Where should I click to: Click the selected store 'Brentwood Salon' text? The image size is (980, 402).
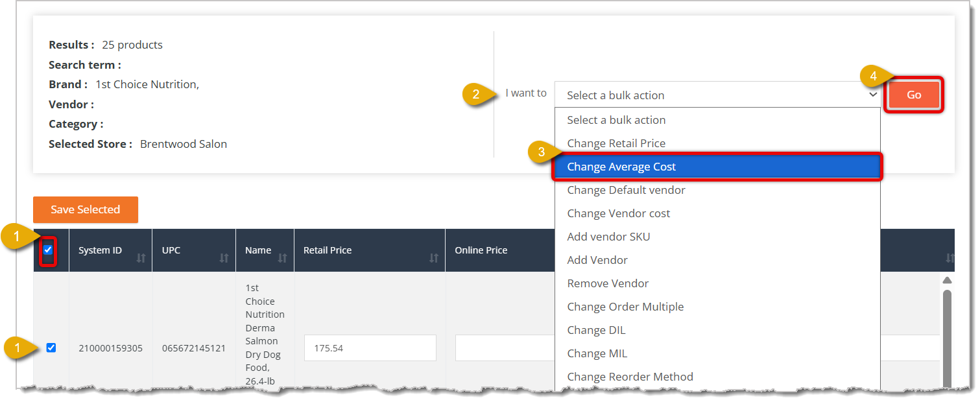pos(184,144)
